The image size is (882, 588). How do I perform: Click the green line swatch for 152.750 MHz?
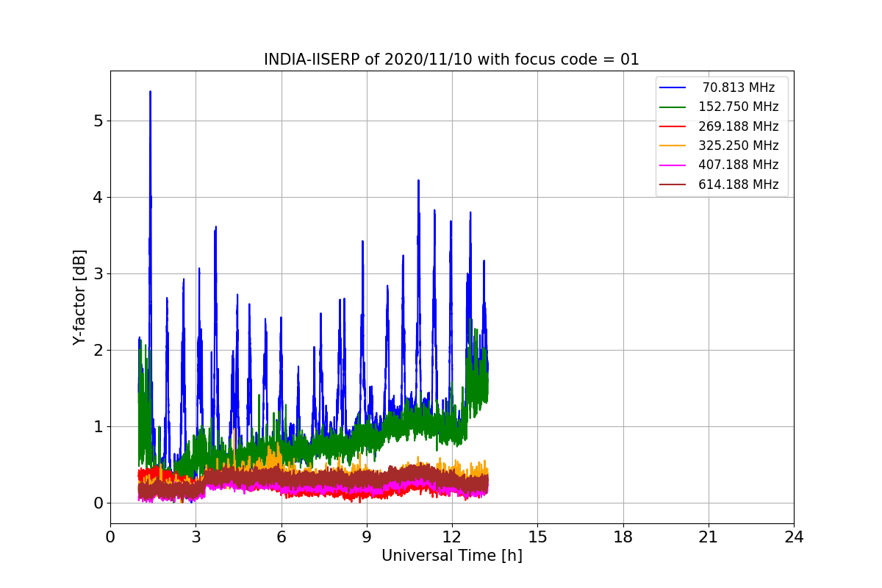[673, 107]
